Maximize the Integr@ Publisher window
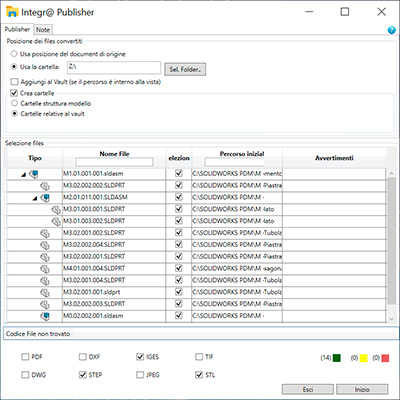The height and width of the screenshot is (400, 400). coord(345,12)
